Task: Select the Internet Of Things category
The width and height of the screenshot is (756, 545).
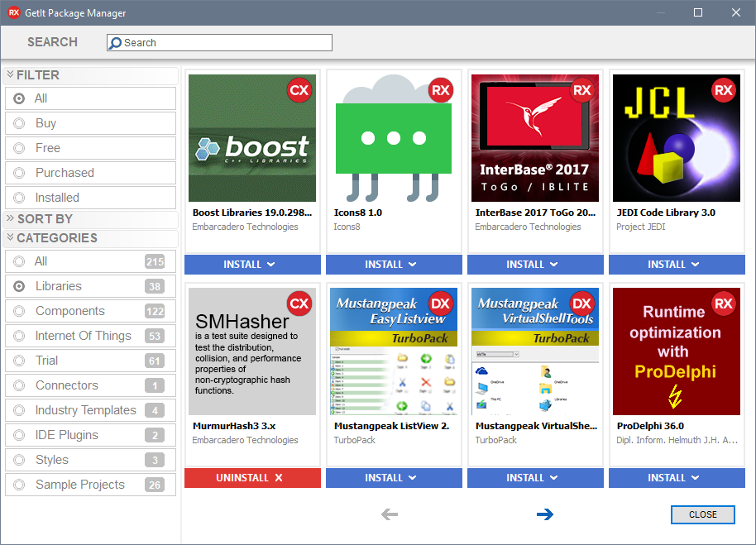Action: [91, 336]
